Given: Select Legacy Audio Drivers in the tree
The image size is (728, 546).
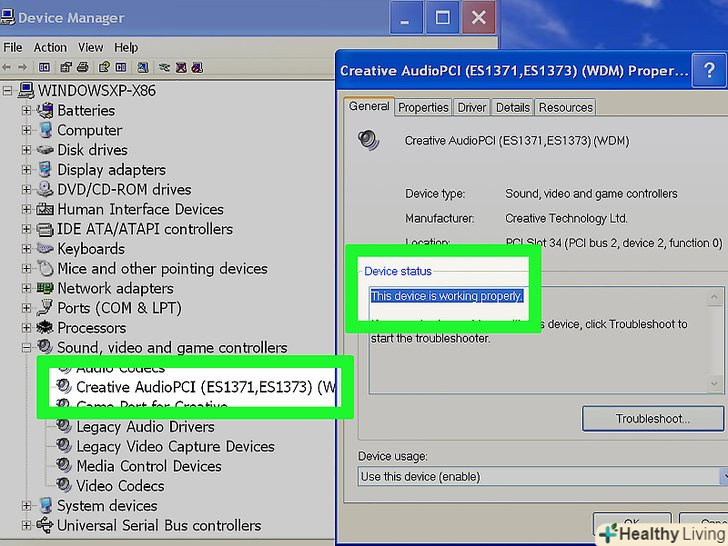Looking at the screenshot, I should click(145, 427).
